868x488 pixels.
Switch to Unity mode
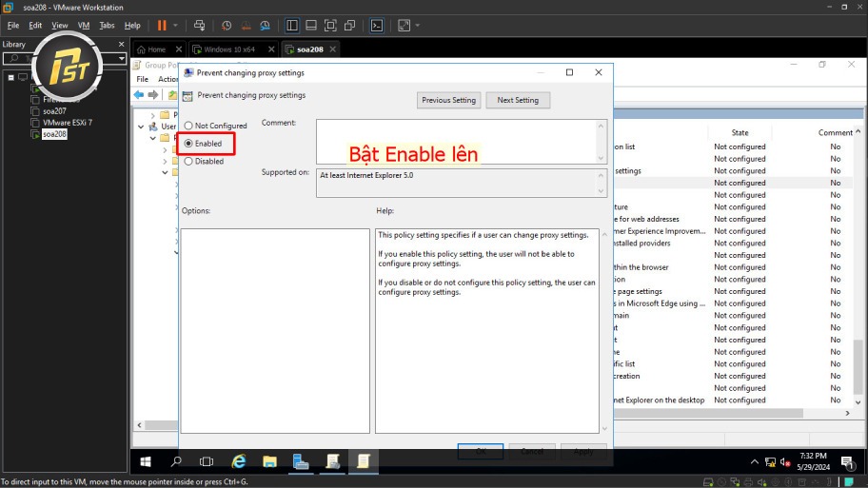pyautogui.click(x=350, y=26)
